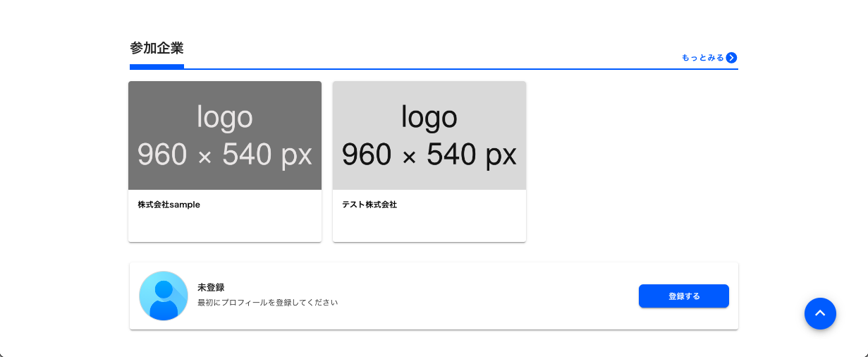Click white footer area of 株式会社sample card
The image size is (868, 357).
click(225, 226)
